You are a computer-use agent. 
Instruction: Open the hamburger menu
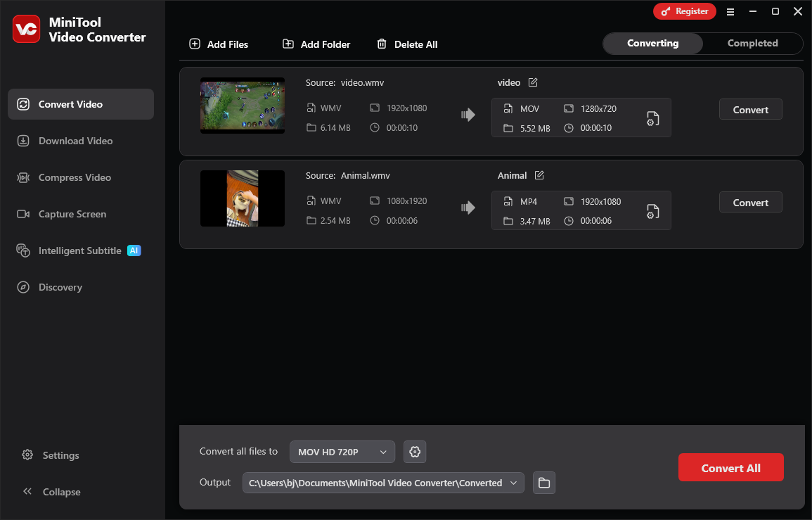[x=730, y=11]
